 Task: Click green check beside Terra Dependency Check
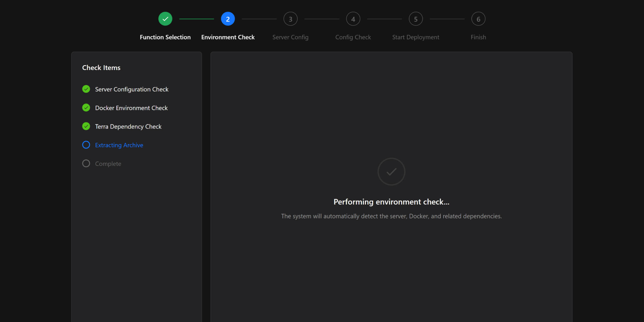pyautogui.click(x=86, y=126)
